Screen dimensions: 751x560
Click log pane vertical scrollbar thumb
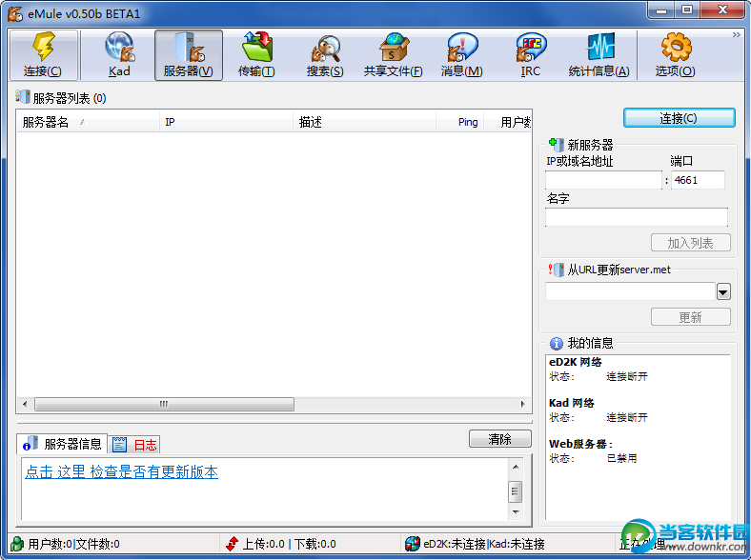(x=516, y=491)
